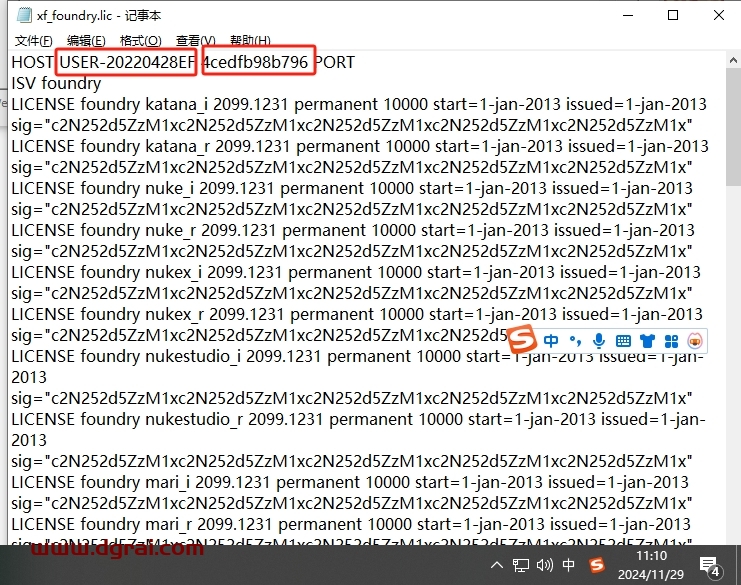Minimize the Notepad window
Image resolution: width=741 pixels, height=585 pixels.
tap(628, 15)
